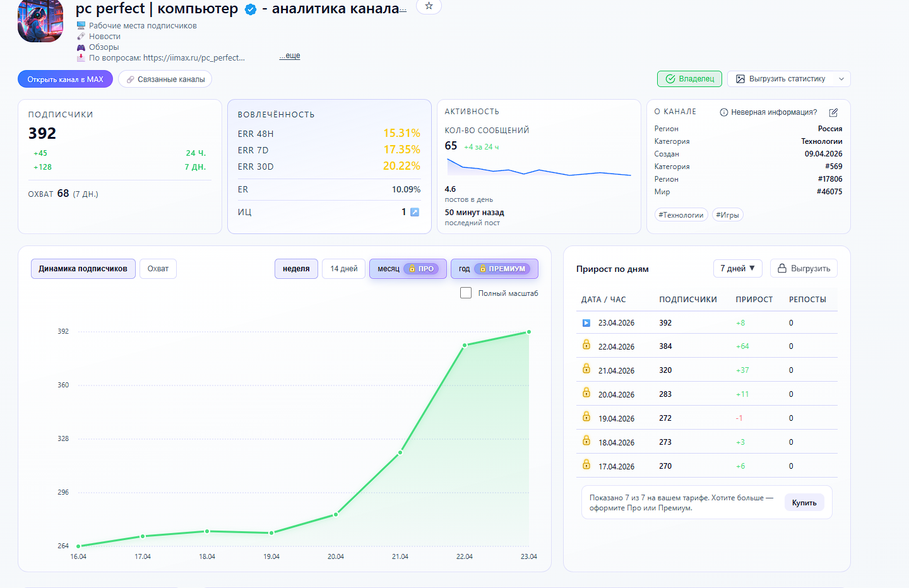The height and width of the screenshot is (588, 909).
Task: Expand the description with …еще
Action: 290,56
